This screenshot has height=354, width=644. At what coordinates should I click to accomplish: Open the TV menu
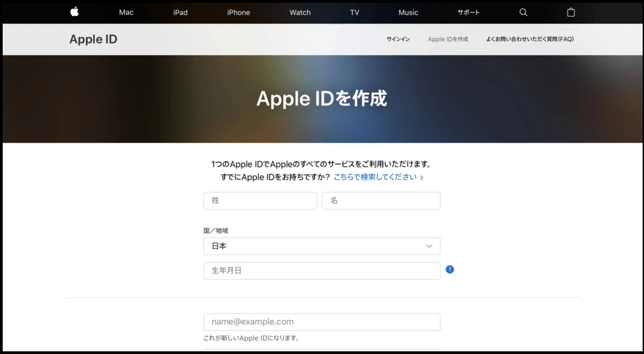pos(355,12)
